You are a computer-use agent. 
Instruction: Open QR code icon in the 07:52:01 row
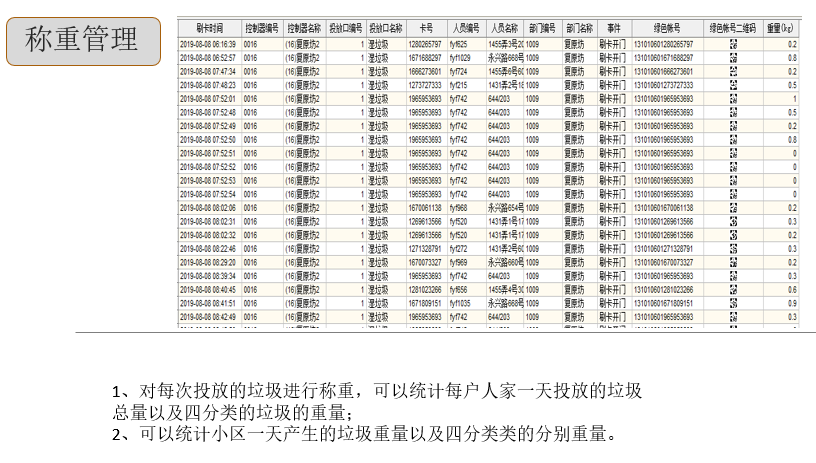[733, 99]
